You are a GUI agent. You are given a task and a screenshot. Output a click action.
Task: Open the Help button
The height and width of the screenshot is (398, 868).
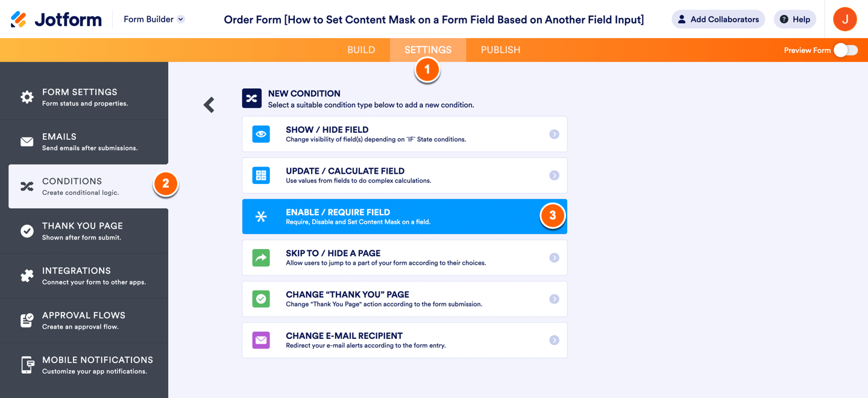(794, 19)
